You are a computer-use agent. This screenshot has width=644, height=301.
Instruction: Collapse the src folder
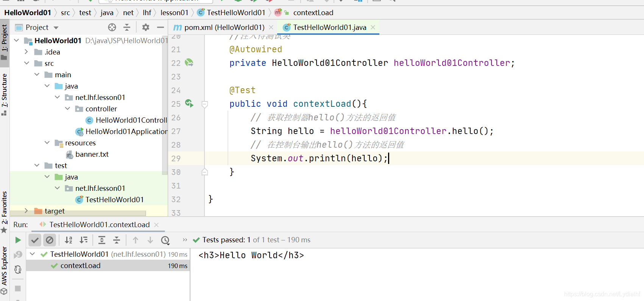pos(27,63)
